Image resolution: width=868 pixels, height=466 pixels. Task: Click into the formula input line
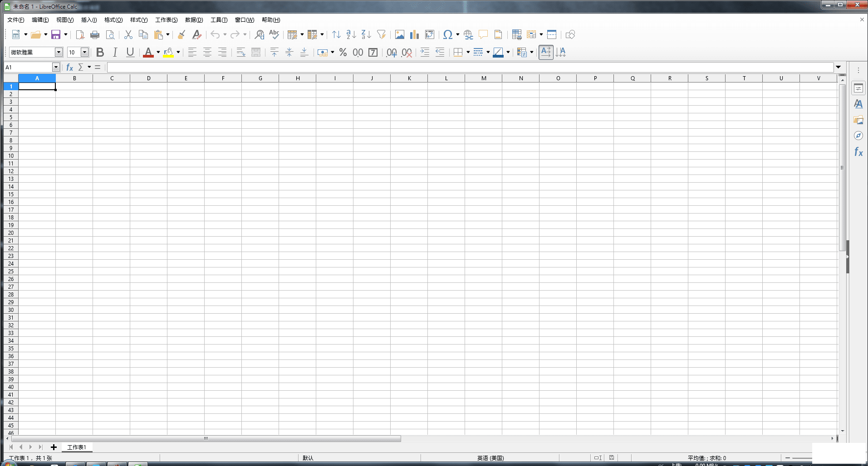(x=471, y=67)
